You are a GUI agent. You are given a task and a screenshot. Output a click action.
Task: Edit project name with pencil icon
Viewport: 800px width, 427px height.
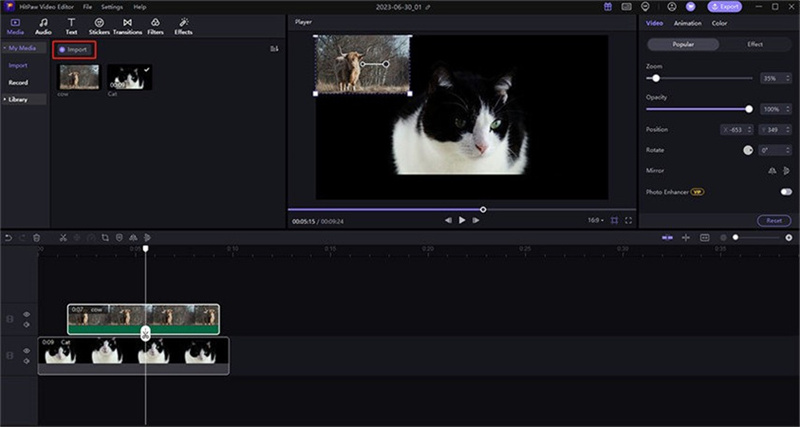tap(428, 7)
